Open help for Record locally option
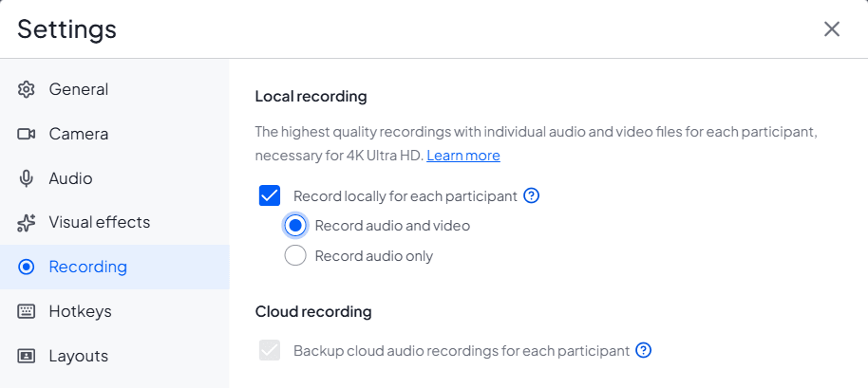 pyautogui.click(x=532, y=195)
